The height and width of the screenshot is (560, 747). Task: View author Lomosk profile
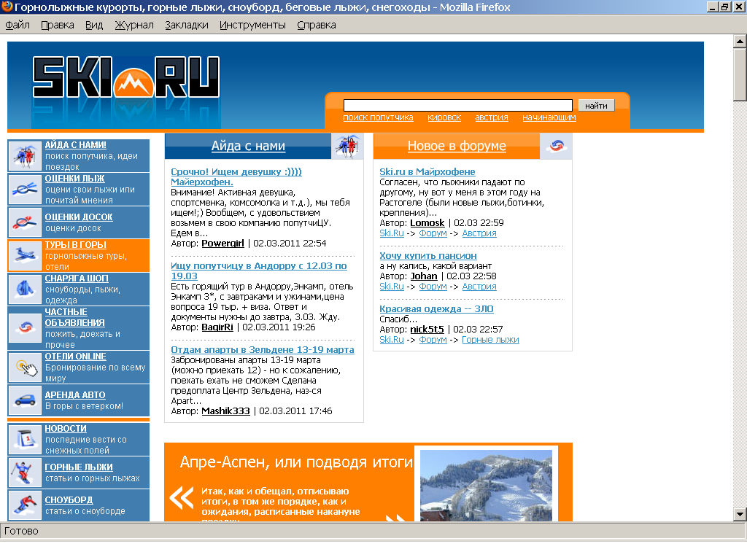[x=427, y=223]
